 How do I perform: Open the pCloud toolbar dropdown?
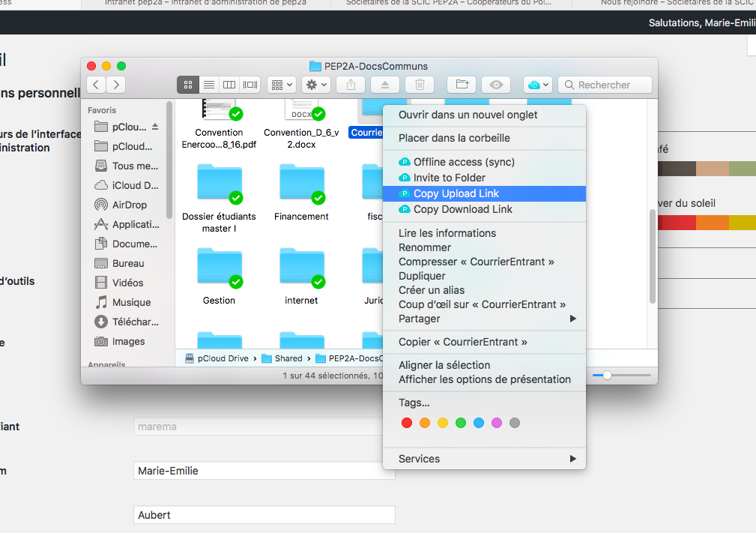tap(538, 85)
